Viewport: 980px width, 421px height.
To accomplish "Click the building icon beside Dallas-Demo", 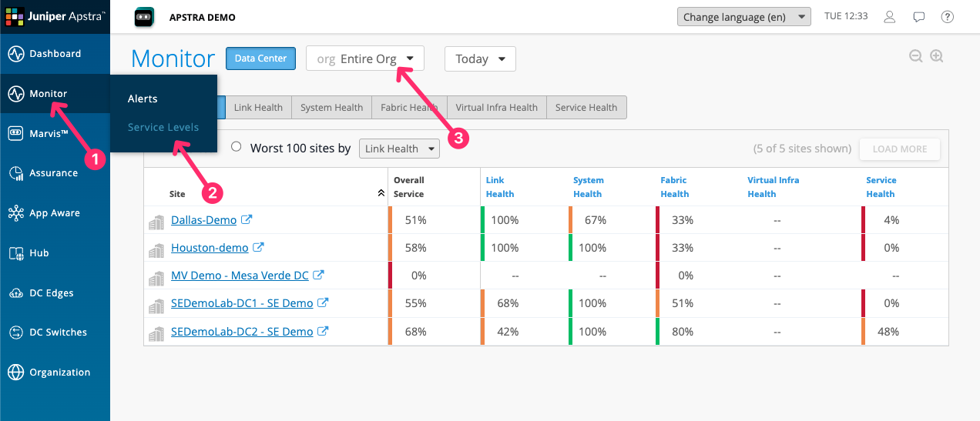I will tap(157, 222).
